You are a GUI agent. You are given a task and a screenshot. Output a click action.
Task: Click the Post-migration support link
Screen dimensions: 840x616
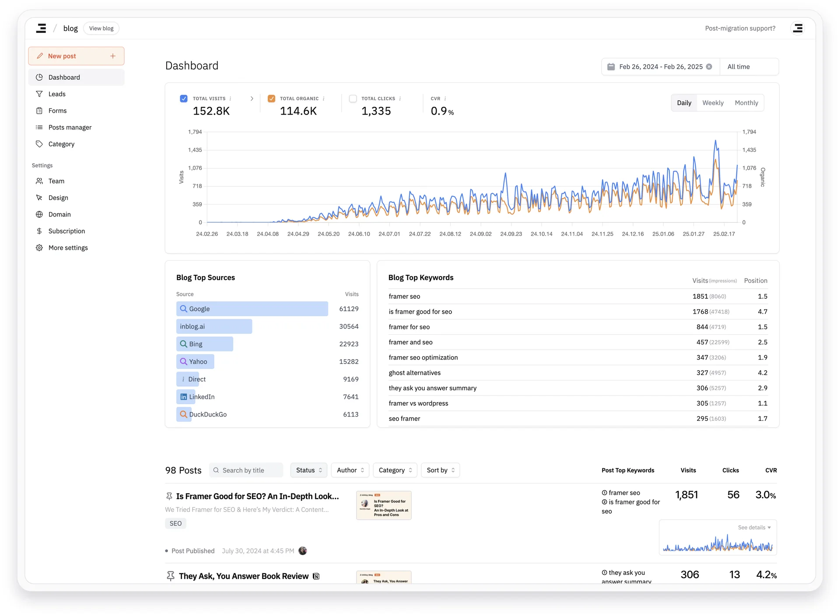coord(740,28)
